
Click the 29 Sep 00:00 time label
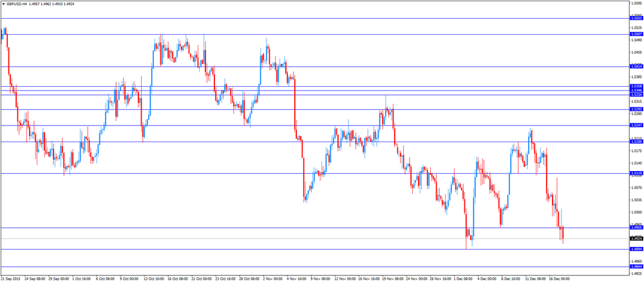(x=59, y=280)
